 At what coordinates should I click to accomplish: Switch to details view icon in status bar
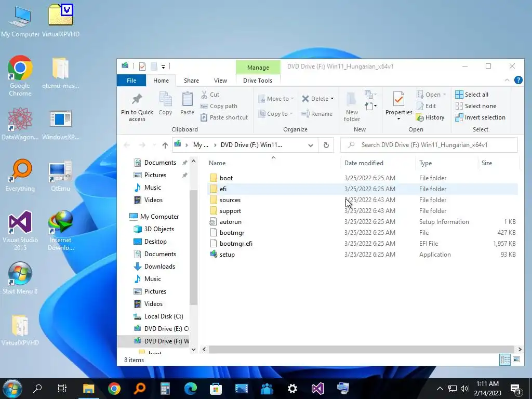[505, 360]
